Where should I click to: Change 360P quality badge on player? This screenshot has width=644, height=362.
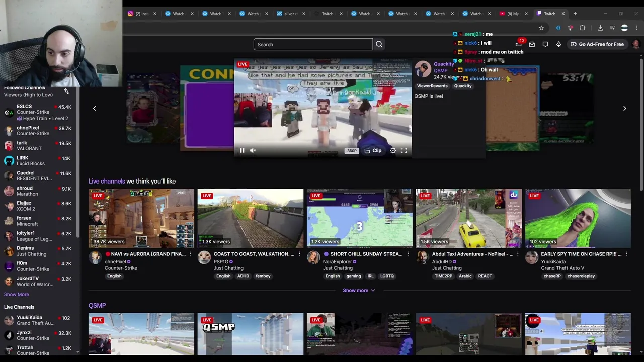click(352, 151)
